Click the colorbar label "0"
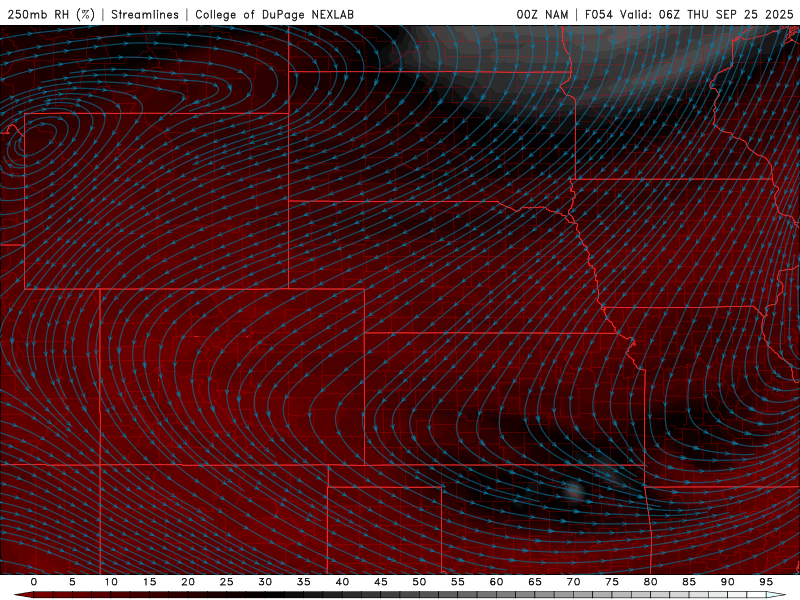This screenshot has height=600, width=800. tap(34, 582)
